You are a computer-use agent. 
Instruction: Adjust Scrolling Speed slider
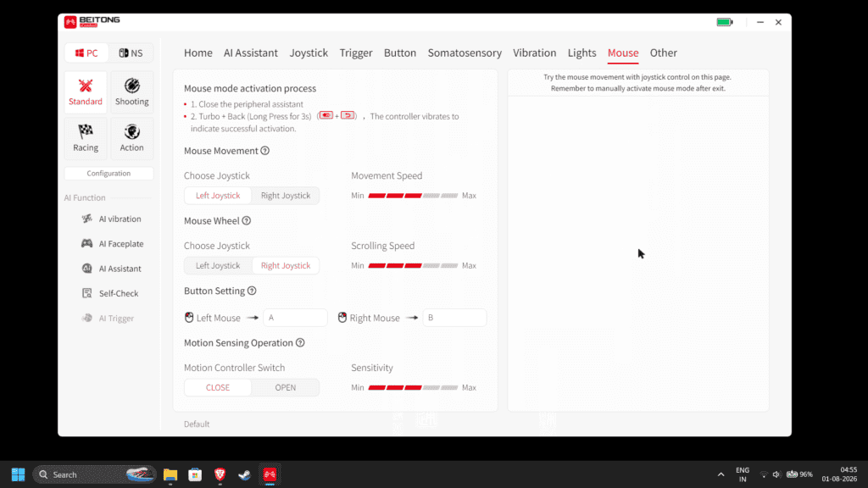click(413, 265)
